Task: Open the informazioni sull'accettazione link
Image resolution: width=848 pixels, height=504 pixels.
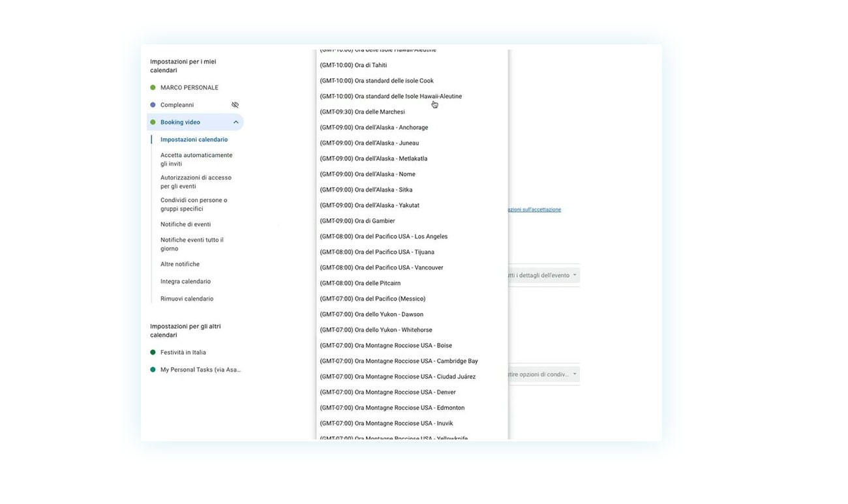Action: pos(534,209)
